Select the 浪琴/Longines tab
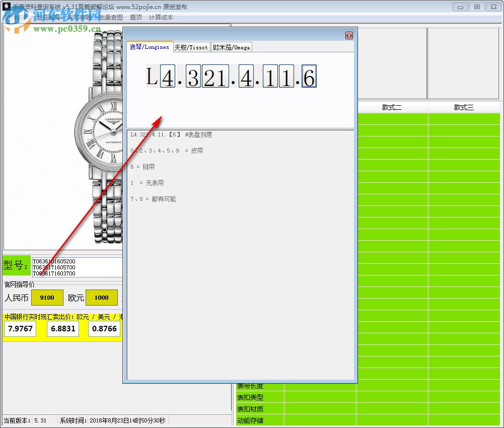504x428 pixels. point(150,47)
